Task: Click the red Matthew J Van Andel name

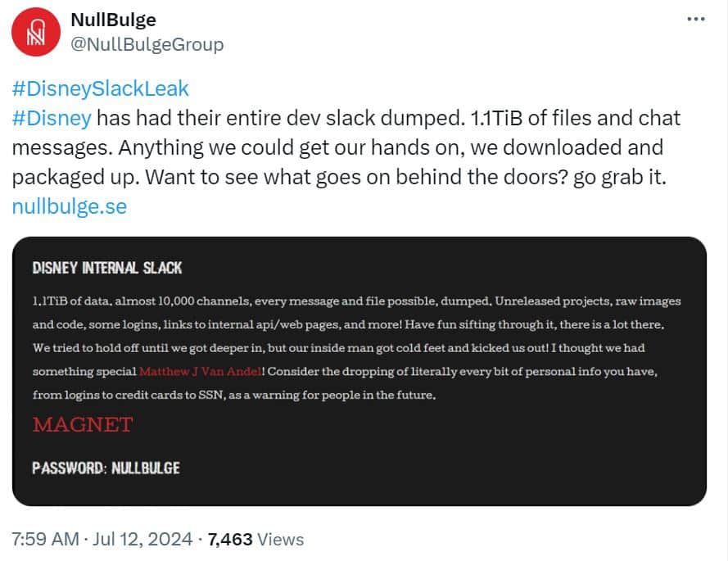Action: pos(201,372)
